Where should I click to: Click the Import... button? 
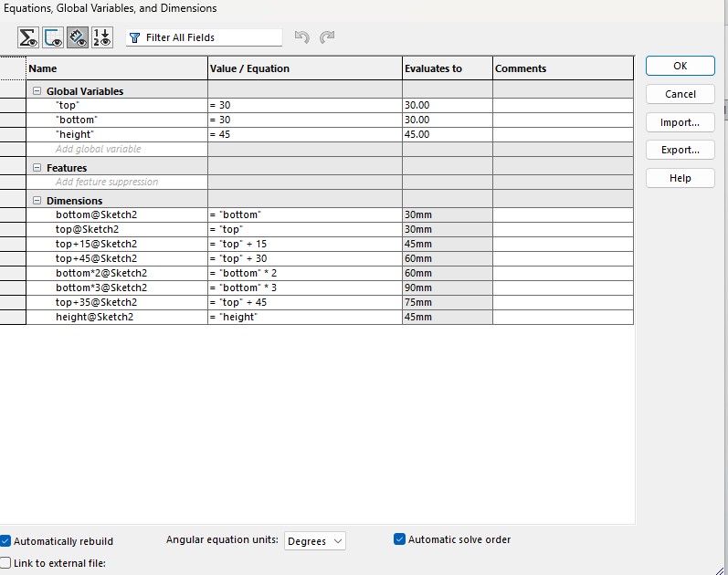[680, 122]
